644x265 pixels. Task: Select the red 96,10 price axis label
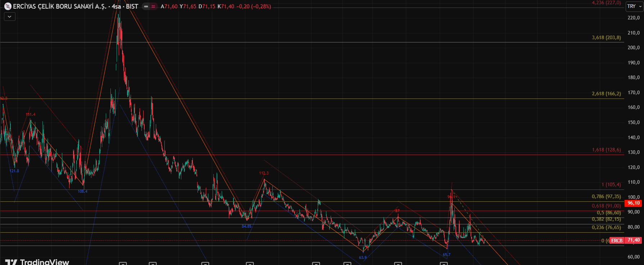pos(634,203)
